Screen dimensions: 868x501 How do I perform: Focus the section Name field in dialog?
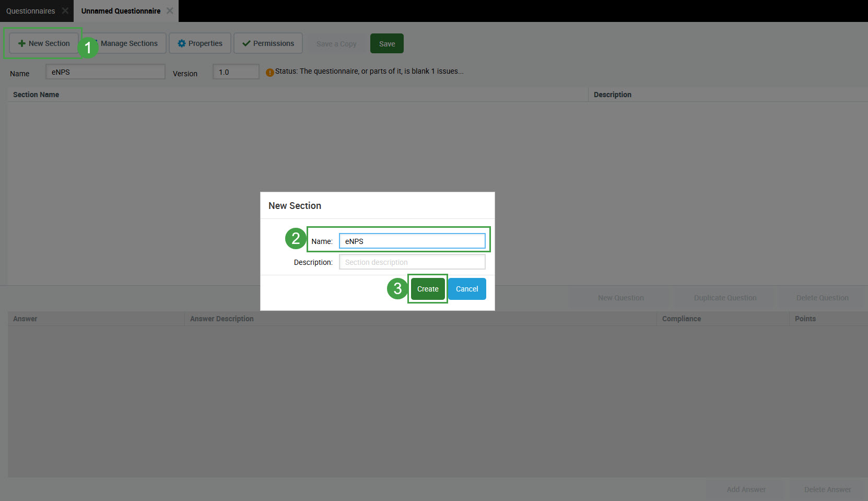point(412,241)
